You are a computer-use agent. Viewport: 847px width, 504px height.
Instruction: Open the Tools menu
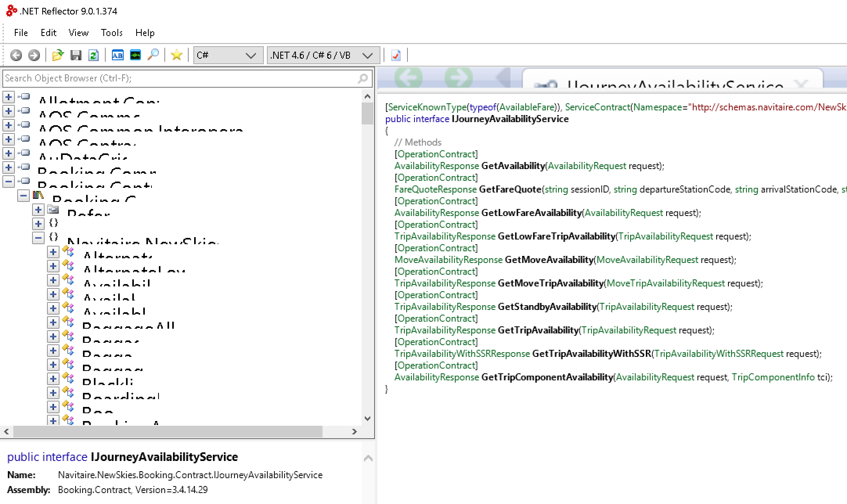point(112,33)
